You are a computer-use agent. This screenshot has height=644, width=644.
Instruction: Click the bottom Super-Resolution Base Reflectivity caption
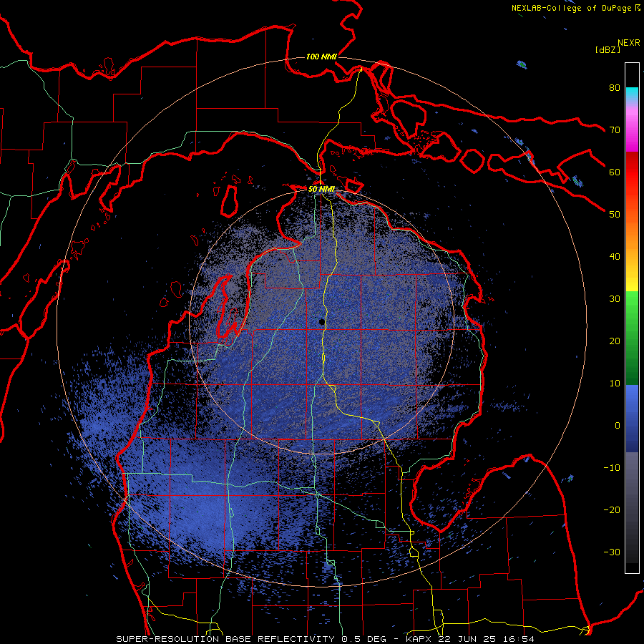(326, 639)
